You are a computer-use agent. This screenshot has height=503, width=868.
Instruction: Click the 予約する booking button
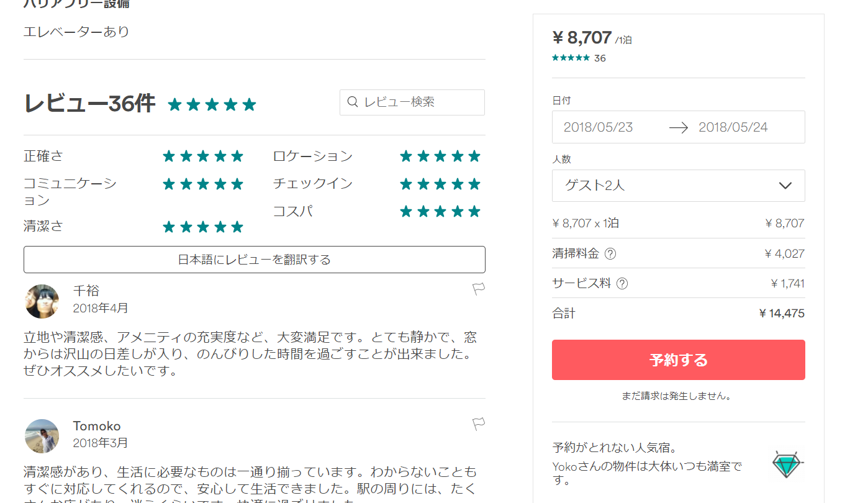(x=678, y=360)
